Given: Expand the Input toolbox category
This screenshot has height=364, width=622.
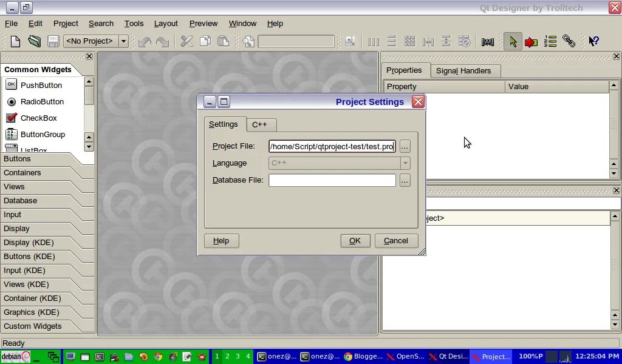Looking at the screenshot, I should click(47, 215).
